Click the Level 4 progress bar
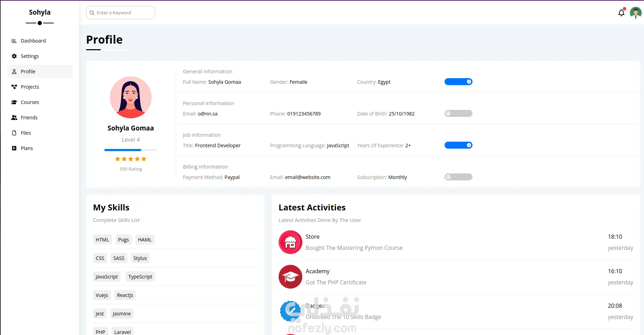The image size is (644, 335). point(131,150)
